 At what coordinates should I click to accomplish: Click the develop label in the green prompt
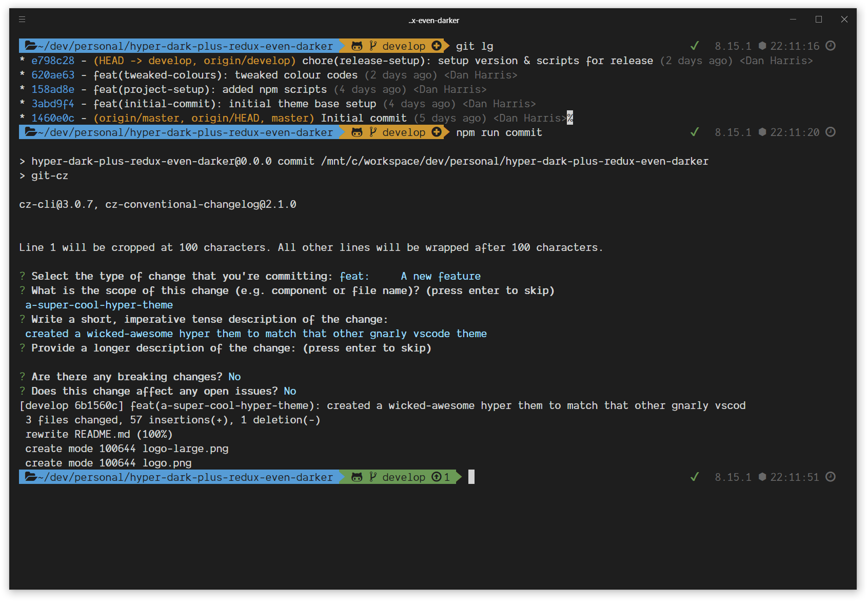[404, 477]
